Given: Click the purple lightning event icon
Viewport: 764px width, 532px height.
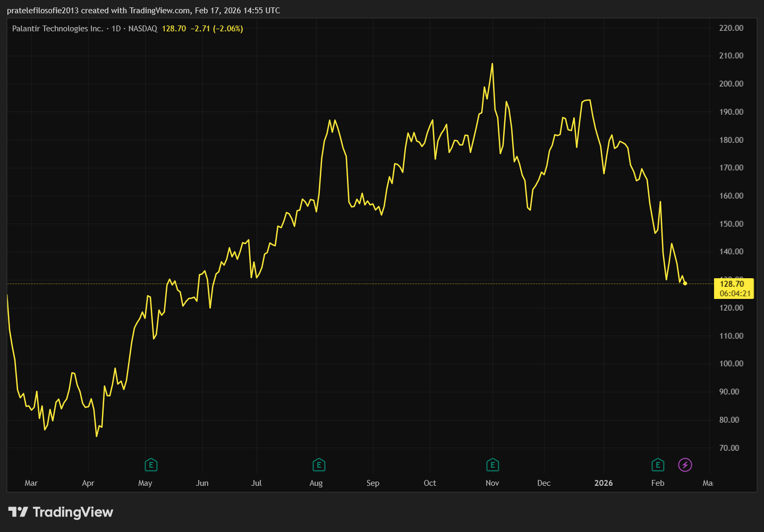Looking at the screenshot, I should pyautogui.click(x=685, y=465).
